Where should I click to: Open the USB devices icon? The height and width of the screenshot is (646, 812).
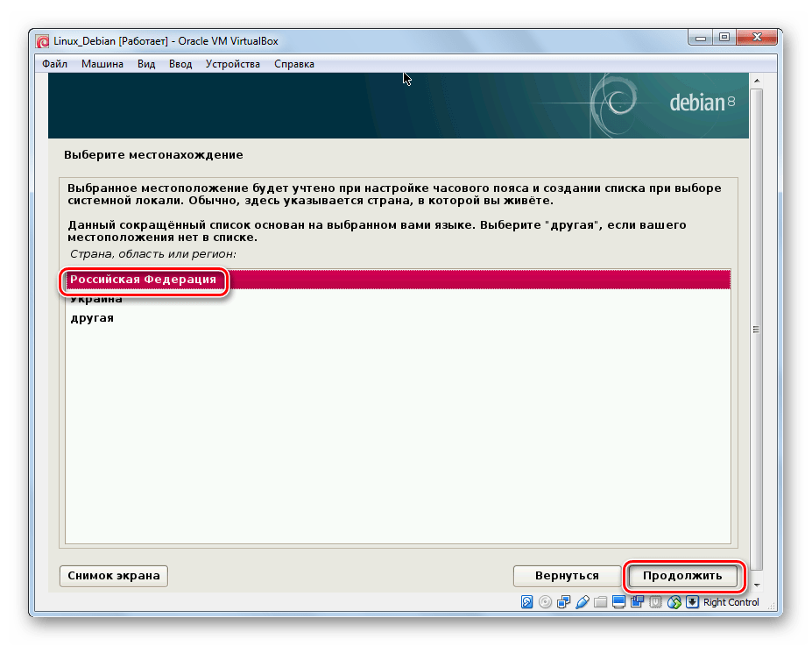point(583,602)
